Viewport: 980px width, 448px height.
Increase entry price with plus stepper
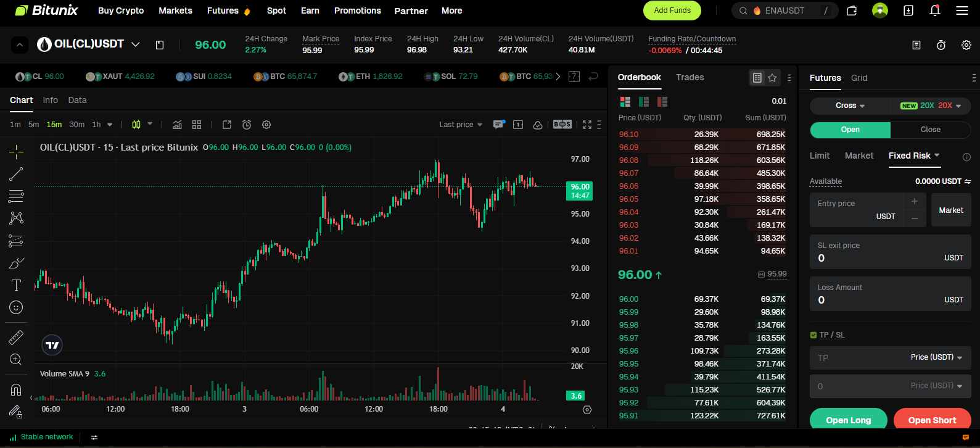click(x=915, y=201)
